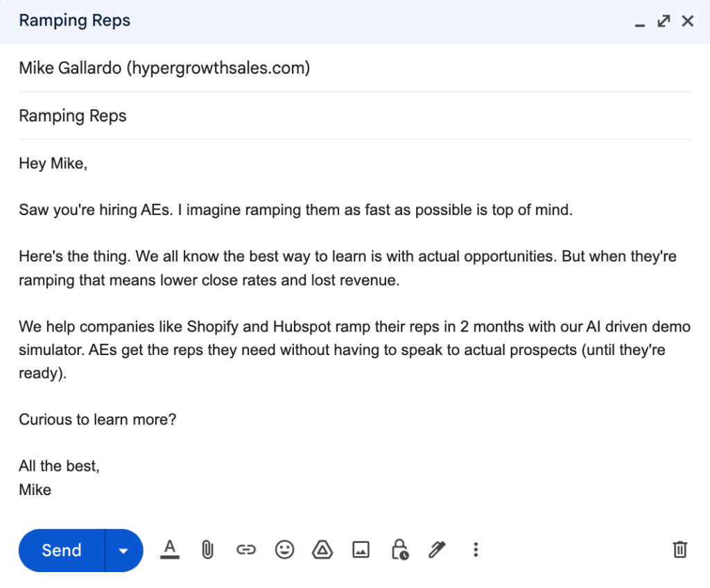Screen dimensions: 710x588
Task: Insert signature using the pen icon
Action: [437, 550]
